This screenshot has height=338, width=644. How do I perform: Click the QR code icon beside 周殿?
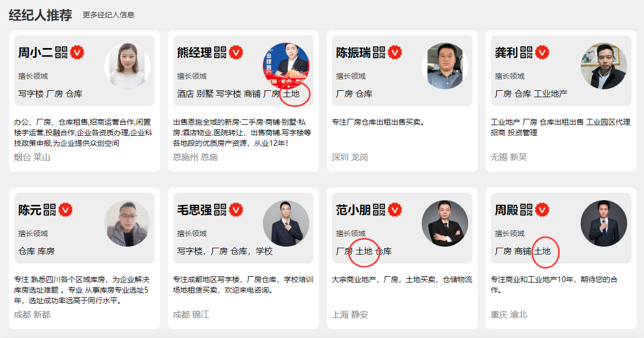[527, 210]
